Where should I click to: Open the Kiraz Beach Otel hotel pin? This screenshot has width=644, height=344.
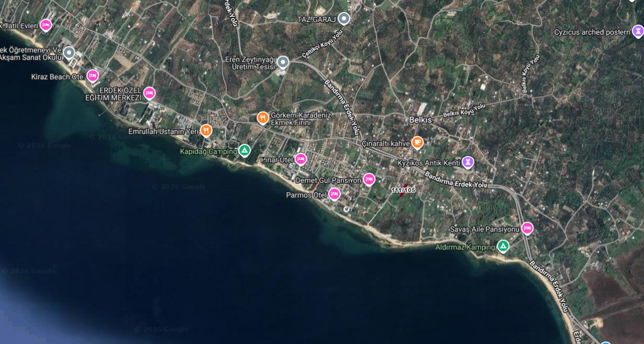pyautogui.click(x=93, y=76)
